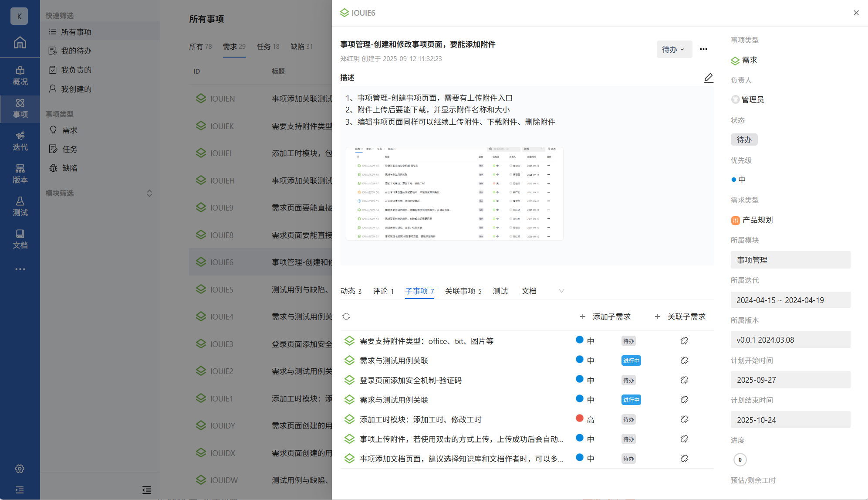Open the 待办 status dropdown at top
868x500 pixels.
674,49
